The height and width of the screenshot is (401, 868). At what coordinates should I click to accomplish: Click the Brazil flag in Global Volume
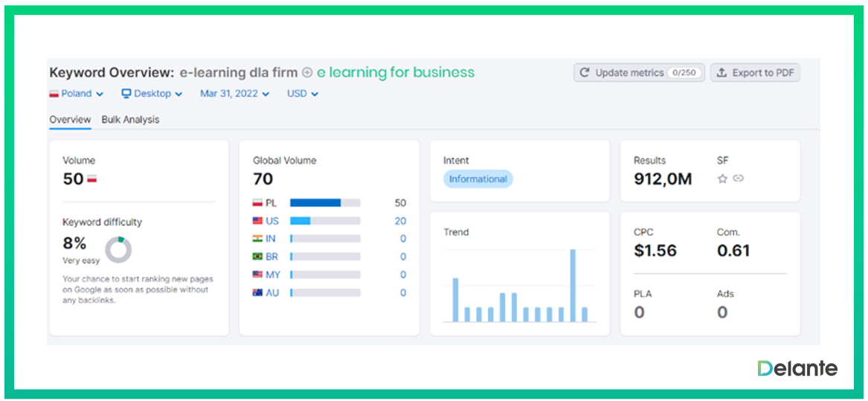(258, 257)
